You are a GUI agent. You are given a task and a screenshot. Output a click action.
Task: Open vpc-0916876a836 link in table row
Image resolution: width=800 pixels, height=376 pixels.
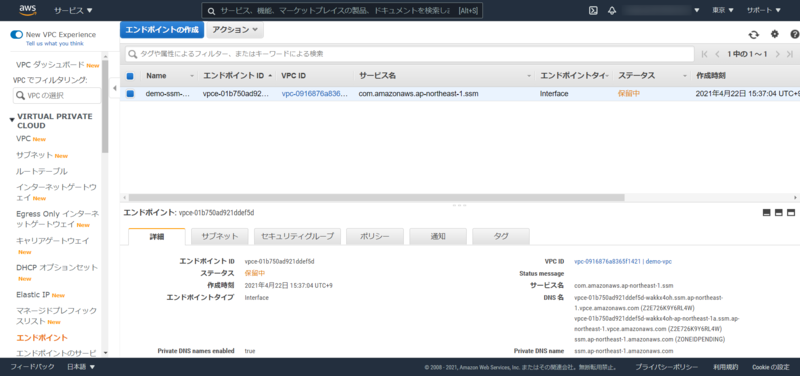pos(315,94)
